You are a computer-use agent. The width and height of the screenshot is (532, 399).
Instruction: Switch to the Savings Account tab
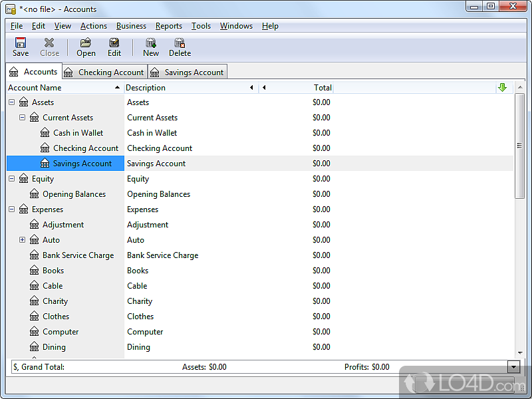tap(188, 72)
